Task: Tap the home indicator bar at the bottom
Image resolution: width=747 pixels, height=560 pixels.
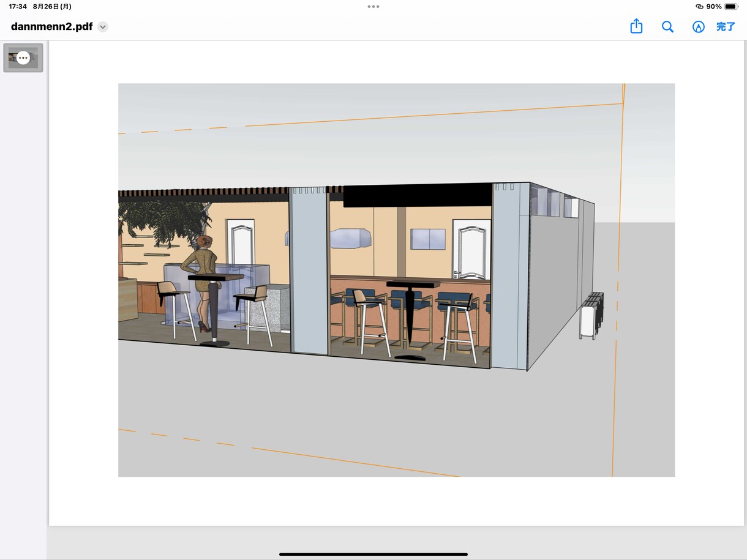Action: pyautogui.click(x=374, y=554)
